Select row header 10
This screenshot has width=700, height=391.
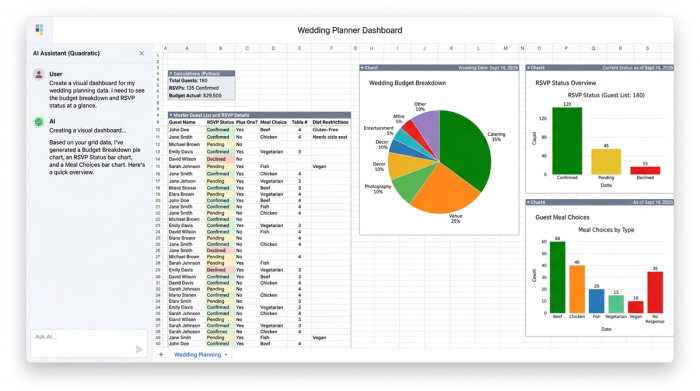coord(158,130)
